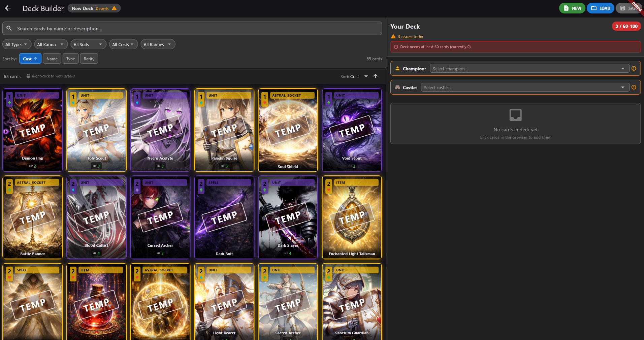The width and height of the screenshot is (644, 340).
Task: Click the 3 issues warning icon
Action: (393, 37)
